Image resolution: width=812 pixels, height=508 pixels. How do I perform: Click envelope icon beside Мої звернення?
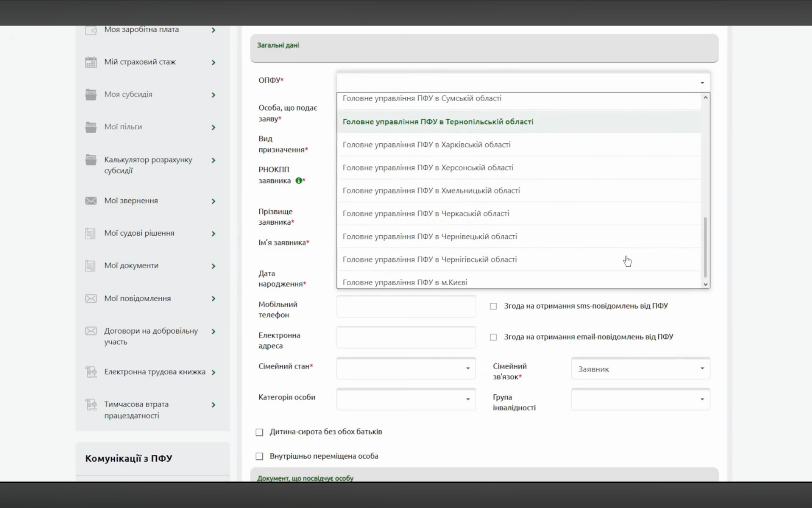(x=91, y=201)
